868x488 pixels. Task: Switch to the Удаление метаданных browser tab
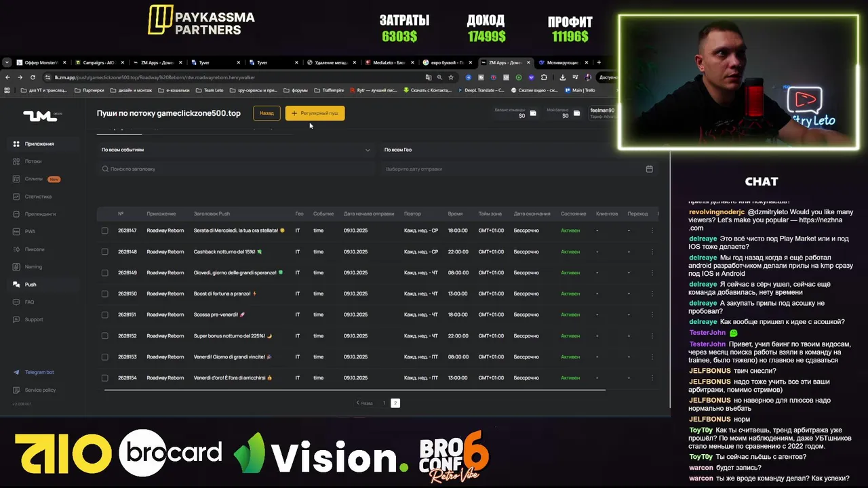pyautogui.click(x=331, y=62)
